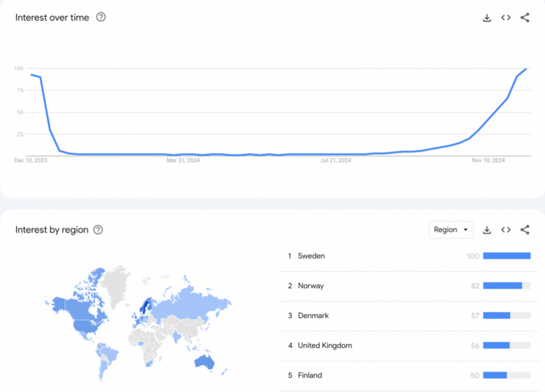Open United Kingdom from the ranking
Screen dimensions: 545x392
tap(325, 345)
